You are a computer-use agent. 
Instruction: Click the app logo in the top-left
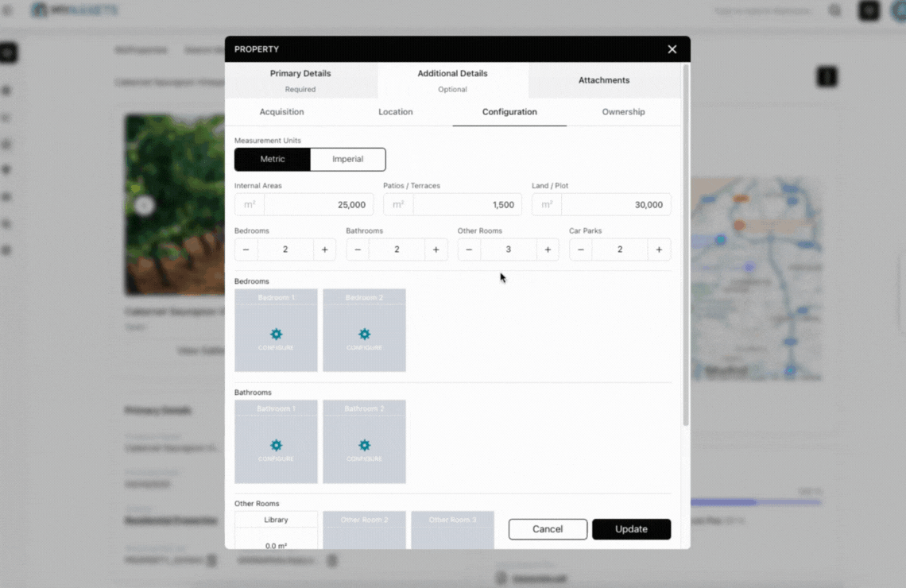[75, 10]
